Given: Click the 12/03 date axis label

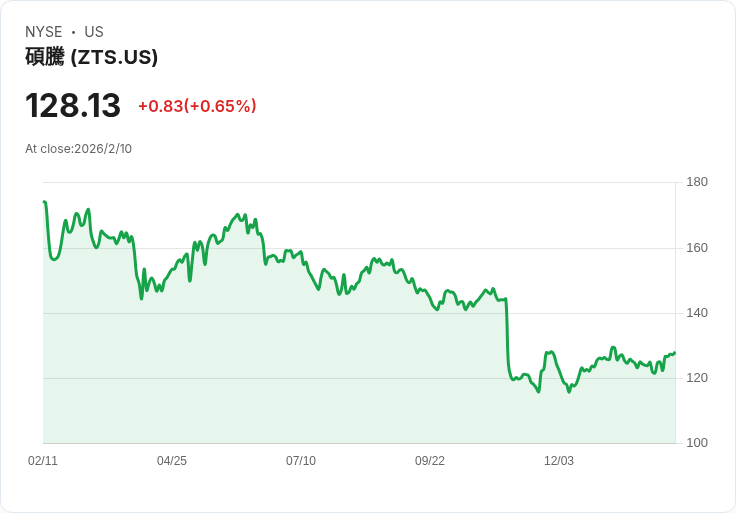Looking at the screenshot, I should [559, 461].
